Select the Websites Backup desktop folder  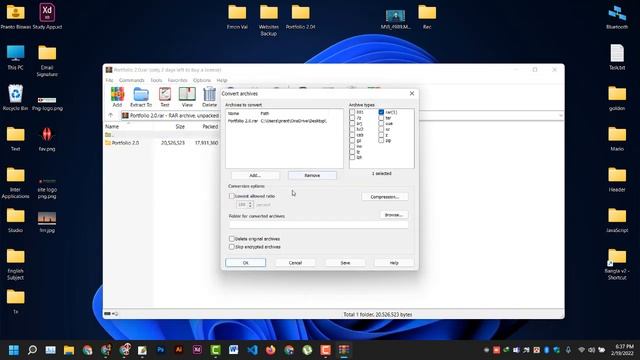tap(269, 20)
